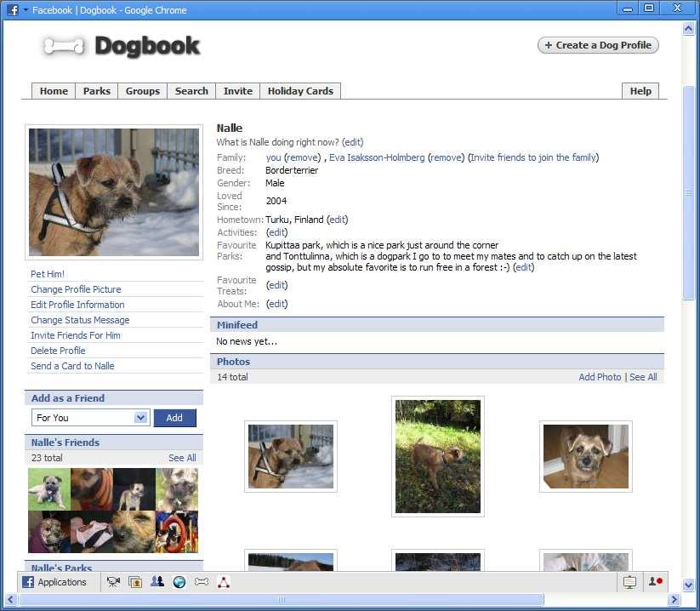Go to the Home tab
Viewport: 700px width, 611px height.
coord(54,91)
